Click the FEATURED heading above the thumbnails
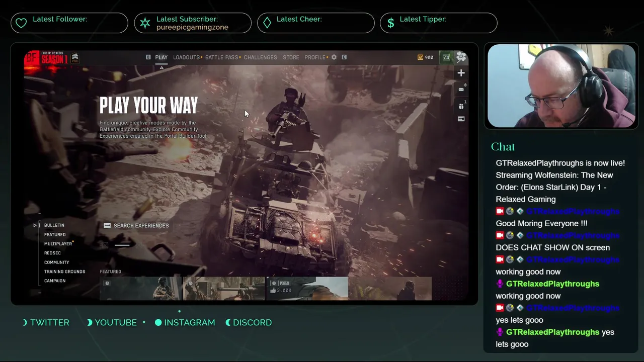644x362 pixels. point(110,271)
